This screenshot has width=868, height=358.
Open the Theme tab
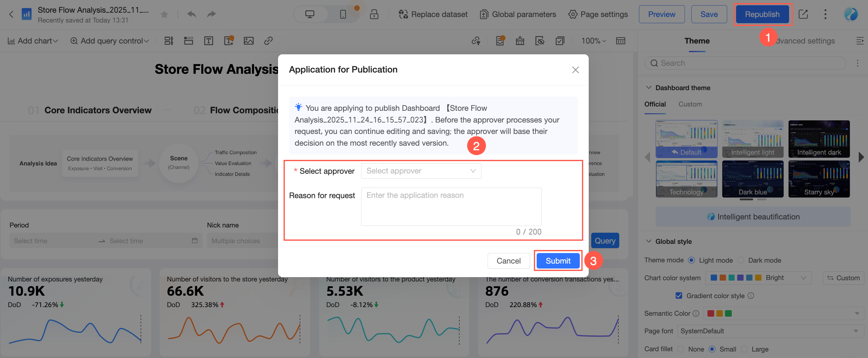coord(697,41)
